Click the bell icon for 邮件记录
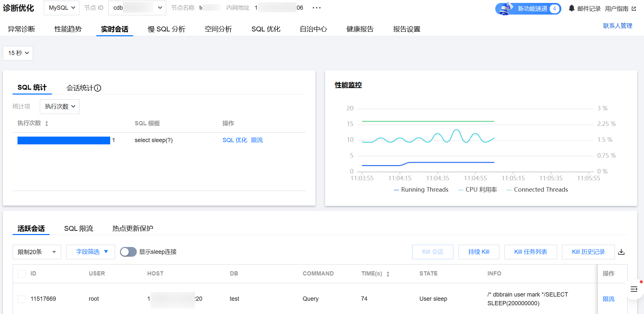Image resolution: width=644 pixels, height=314 pixels. 572,8
